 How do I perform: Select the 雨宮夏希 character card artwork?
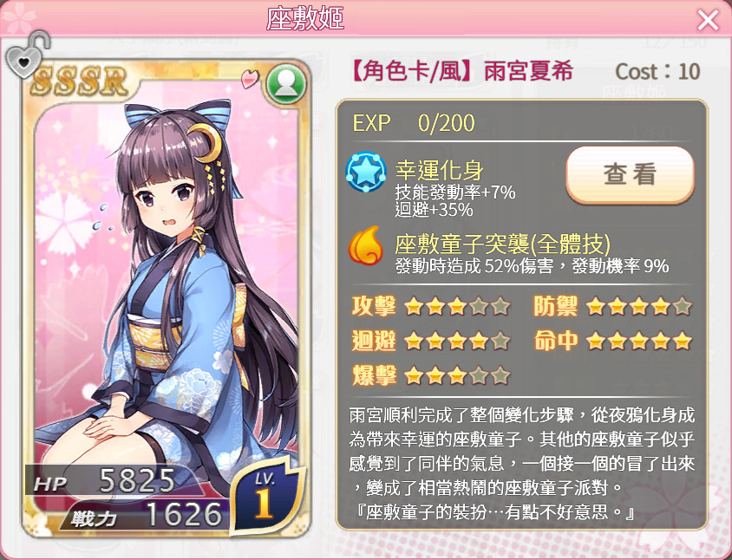coord(167,299)
